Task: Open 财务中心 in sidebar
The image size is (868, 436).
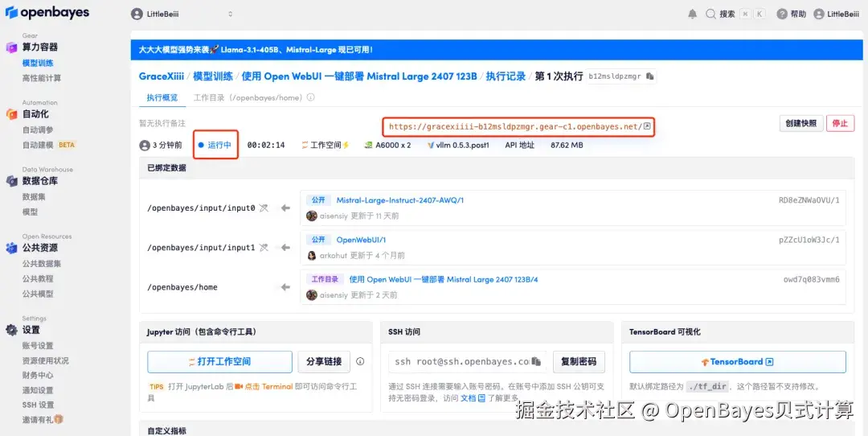Action: [39, 376]
